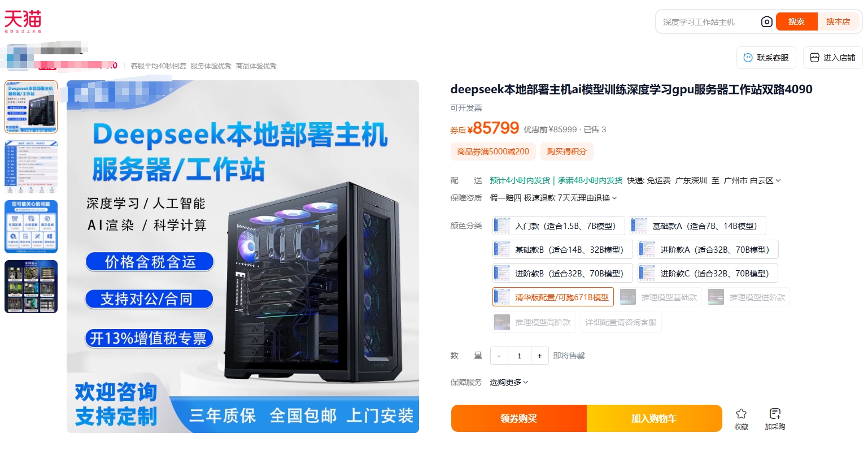This screenshot has width=868, height=450.
Task: Select the 入门款（适合1.5B、7B模型） option
Action: point(559,226)
